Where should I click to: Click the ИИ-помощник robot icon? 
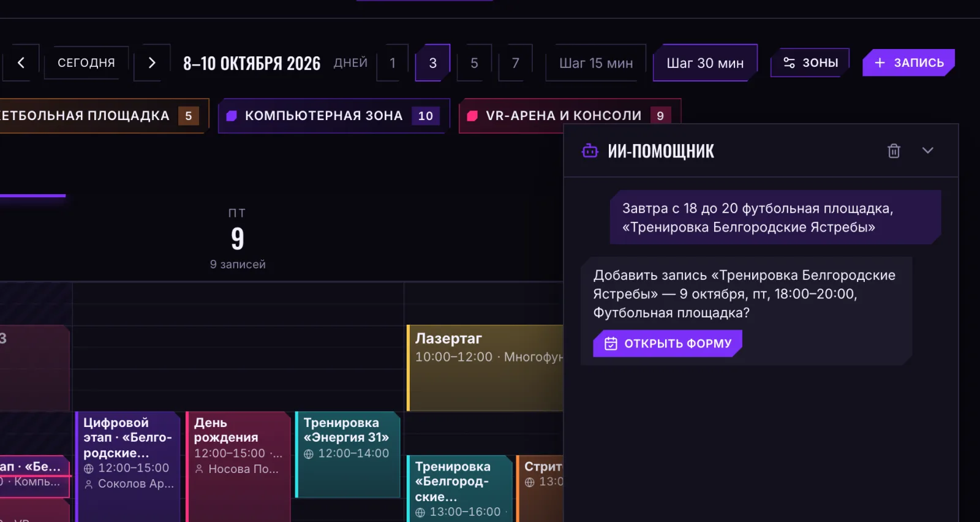(590, 151)
